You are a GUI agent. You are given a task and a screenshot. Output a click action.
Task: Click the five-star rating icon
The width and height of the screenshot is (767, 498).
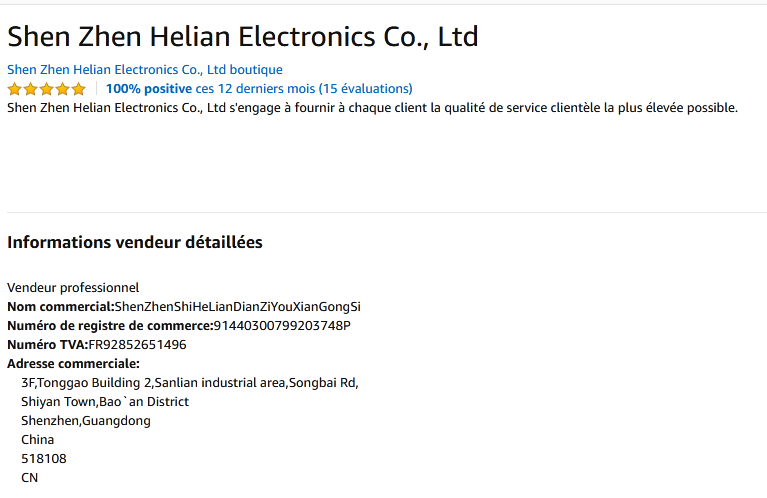(x=47, y=89)
